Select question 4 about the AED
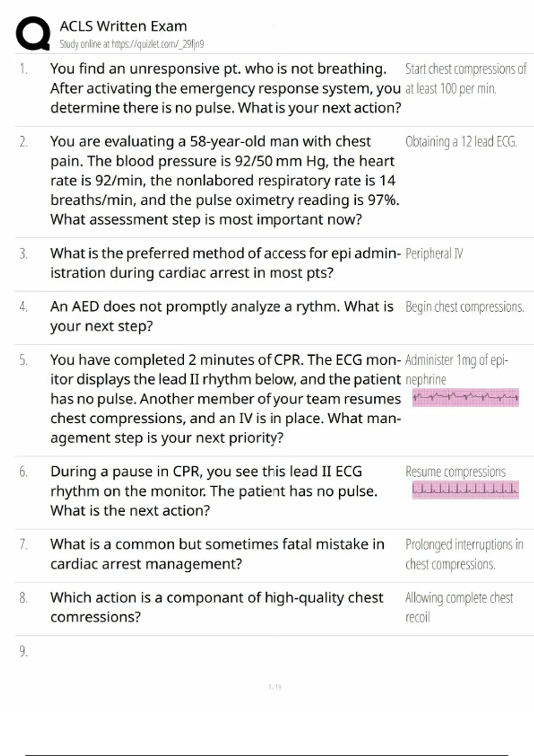534x756 pixels. (x=222, y=316)
